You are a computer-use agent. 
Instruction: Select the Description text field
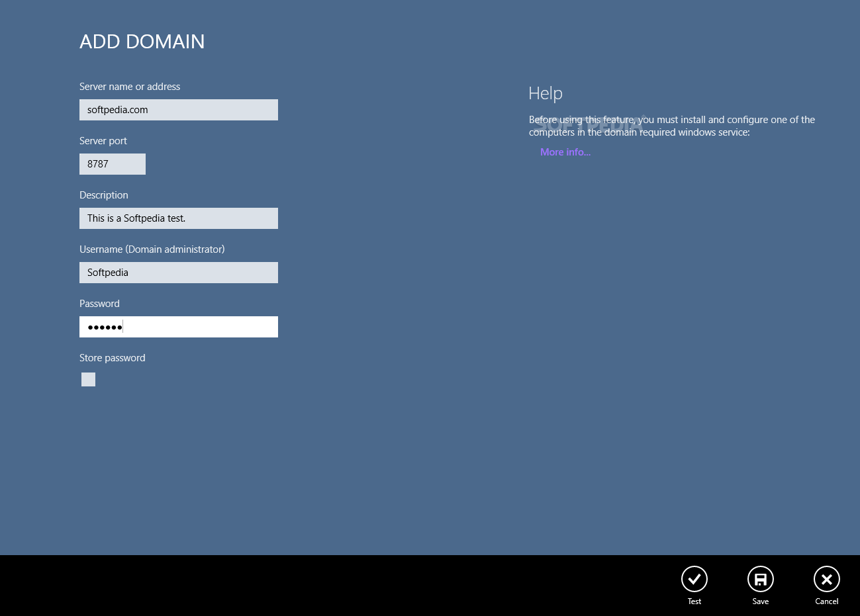[179, 218]
